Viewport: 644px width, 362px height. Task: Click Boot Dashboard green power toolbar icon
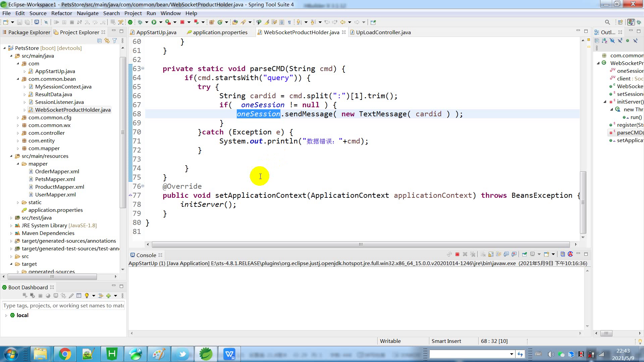coord(130,22)
